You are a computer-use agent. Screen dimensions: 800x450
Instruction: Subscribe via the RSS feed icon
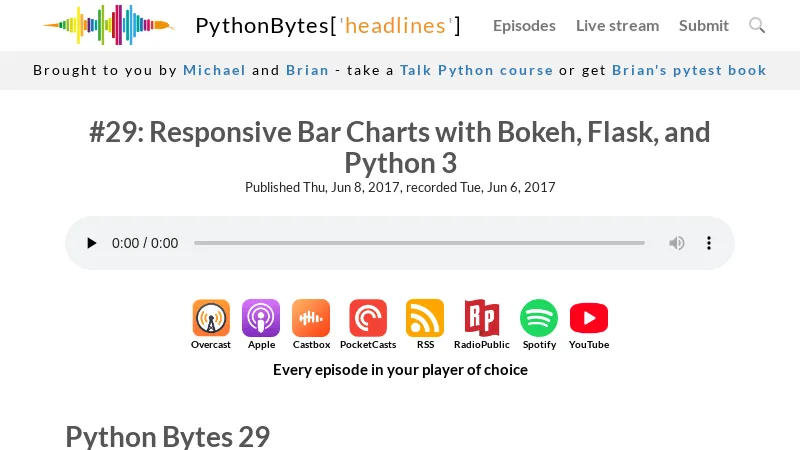click(425, 319)
